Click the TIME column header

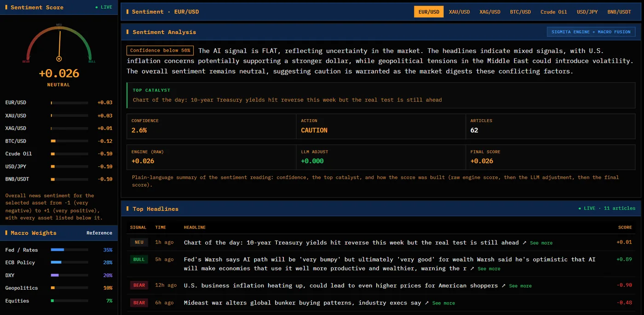pyautogui.click(x=161, y=227)
